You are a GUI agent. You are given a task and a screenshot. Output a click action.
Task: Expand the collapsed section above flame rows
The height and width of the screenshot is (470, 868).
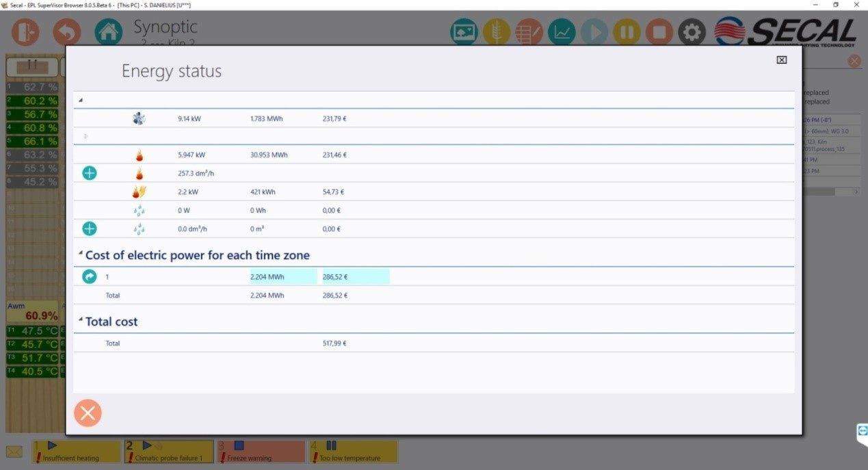(x=86, y=136)
